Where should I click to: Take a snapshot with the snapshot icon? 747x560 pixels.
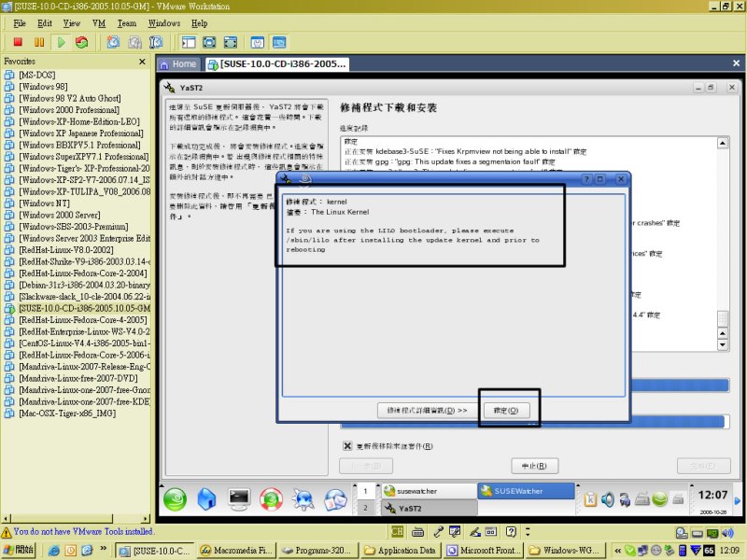click(x=113, y=42)
